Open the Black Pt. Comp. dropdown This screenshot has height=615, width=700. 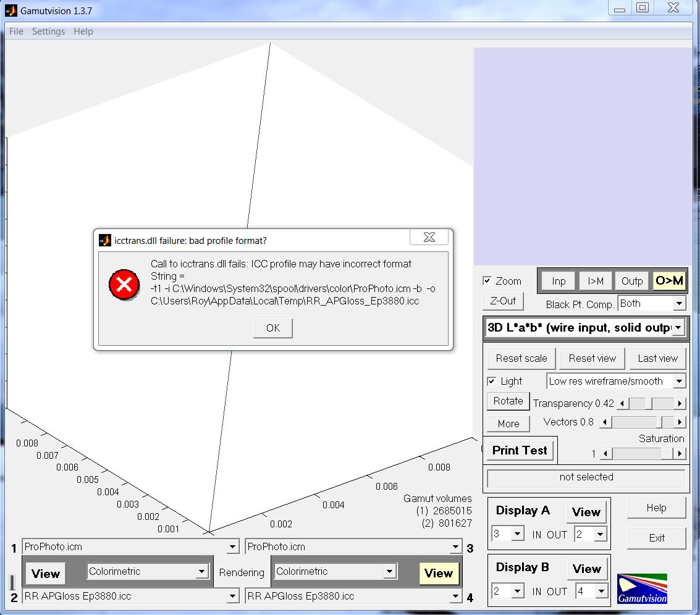679,304
